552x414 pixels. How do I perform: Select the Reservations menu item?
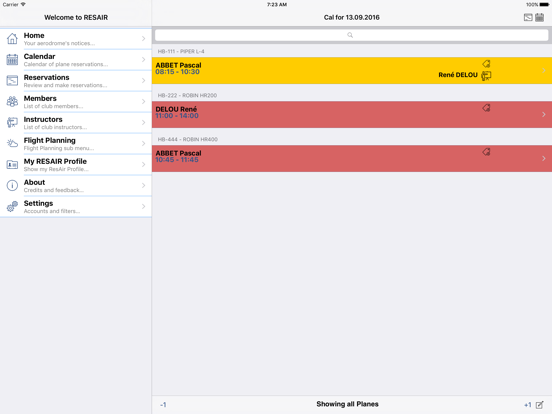coord(76,81)
